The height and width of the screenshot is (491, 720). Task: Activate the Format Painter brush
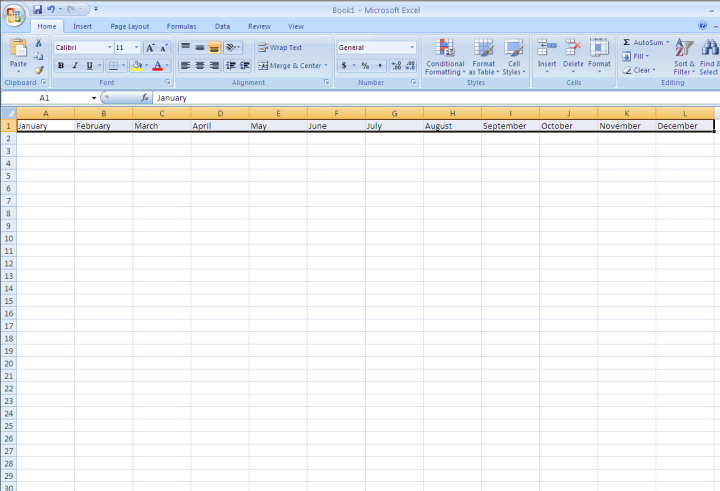(39, 70)
